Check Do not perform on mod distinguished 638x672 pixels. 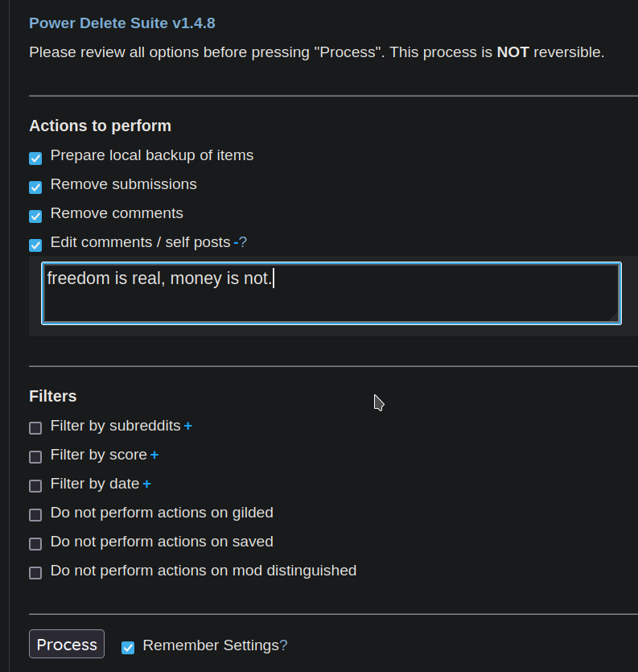[x=35, y=573]
